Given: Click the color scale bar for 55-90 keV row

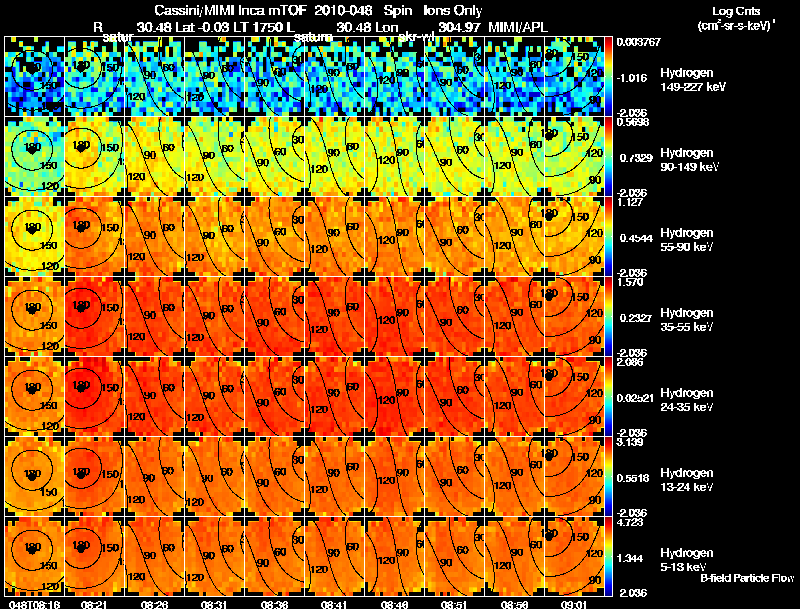Looking at the screenshot, I should tap(608, 236).
